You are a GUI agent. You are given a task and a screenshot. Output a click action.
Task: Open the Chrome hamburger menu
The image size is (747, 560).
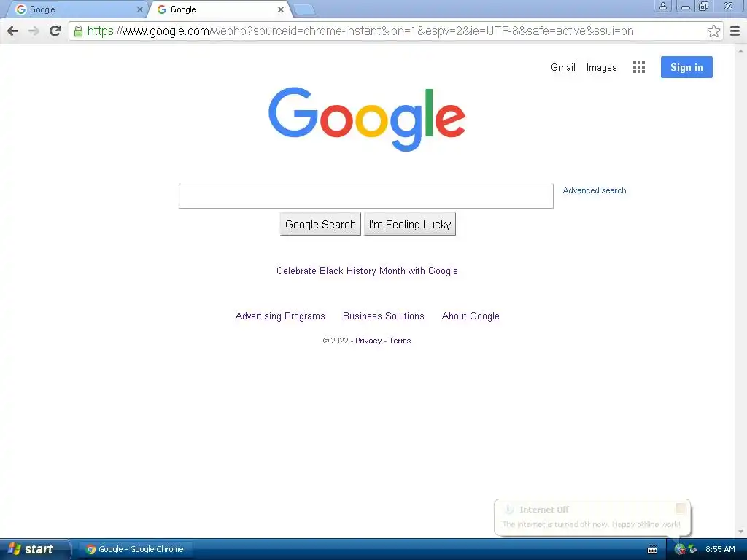click(x=735, y=31)
